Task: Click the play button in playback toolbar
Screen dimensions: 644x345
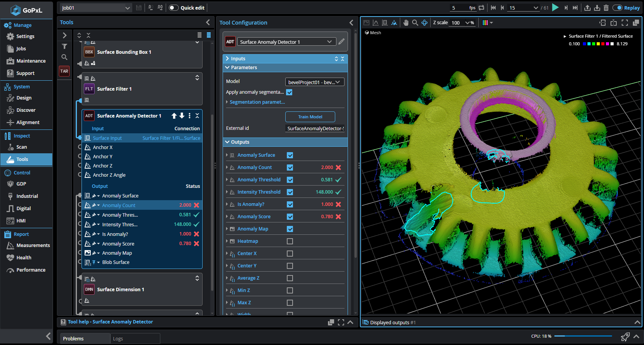Action: [x=555, y=7]
